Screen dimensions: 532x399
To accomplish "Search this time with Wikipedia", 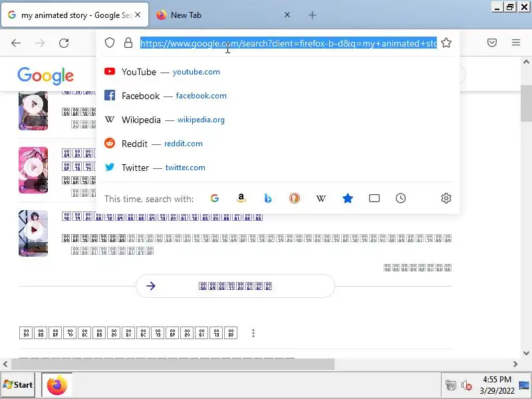I will pyautogui.click(x=321, y=198).
